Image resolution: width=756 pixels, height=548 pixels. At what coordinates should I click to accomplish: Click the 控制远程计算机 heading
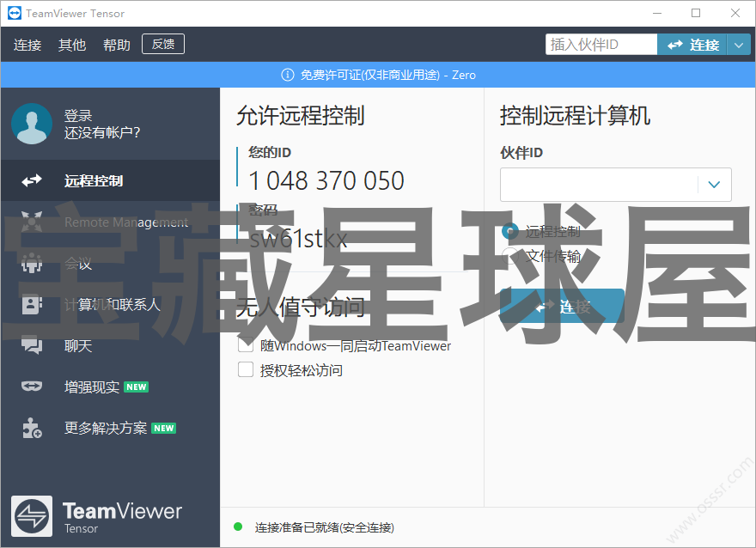pos(576,116)
